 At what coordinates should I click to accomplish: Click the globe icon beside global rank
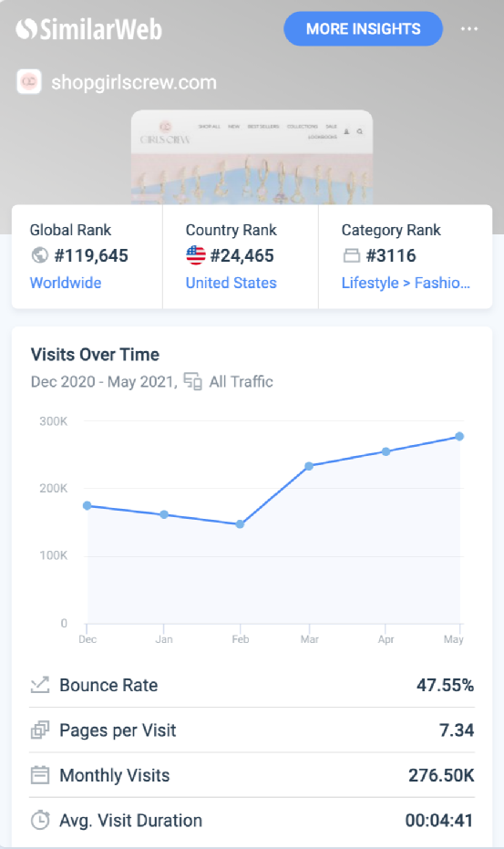click(40, 255)
